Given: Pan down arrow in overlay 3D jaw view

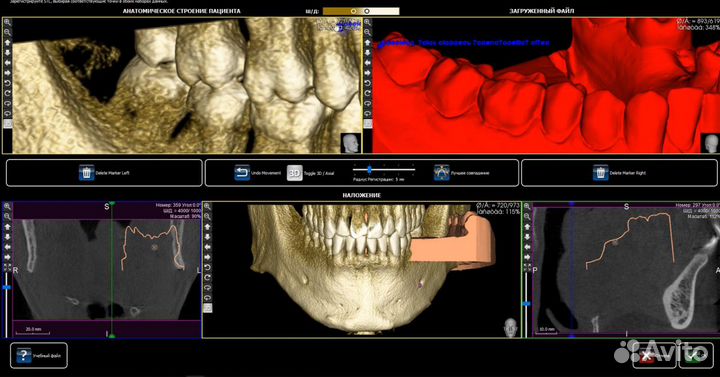Looking at the screenshot, I should click(208, 237).
